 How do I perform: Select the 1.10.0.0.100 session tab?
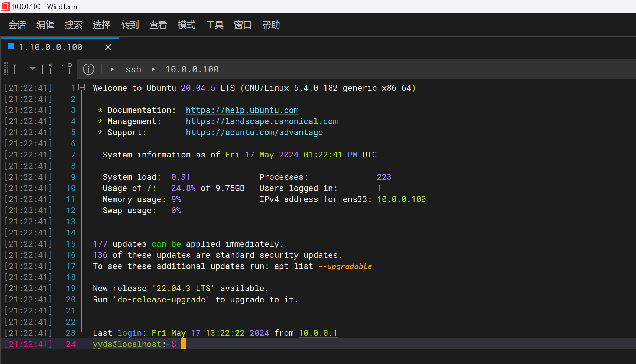(51, 47)
